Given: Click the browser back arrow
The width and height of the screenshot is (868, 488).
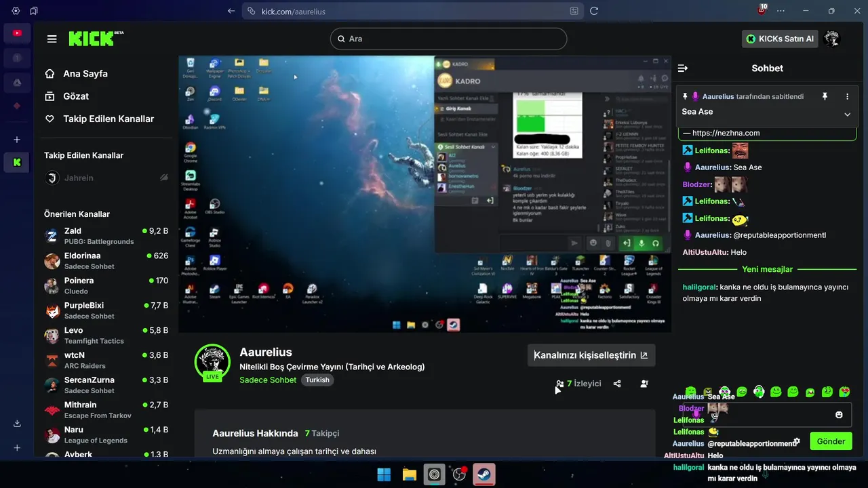Looking at the screenshot, I should (x=231, y=11).
